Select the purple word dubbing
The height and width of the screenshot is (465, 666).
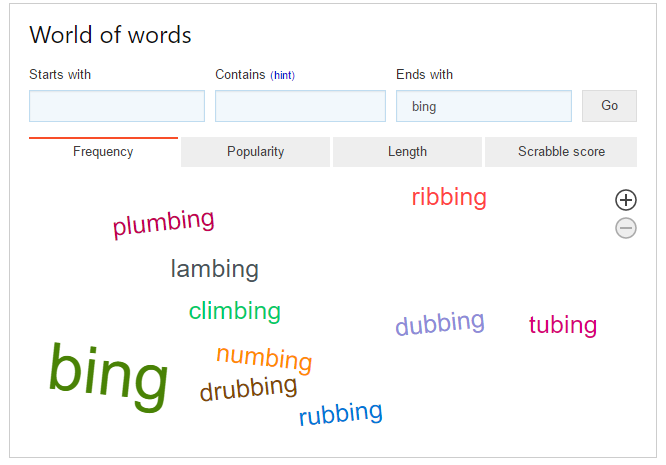click(440, 323)
